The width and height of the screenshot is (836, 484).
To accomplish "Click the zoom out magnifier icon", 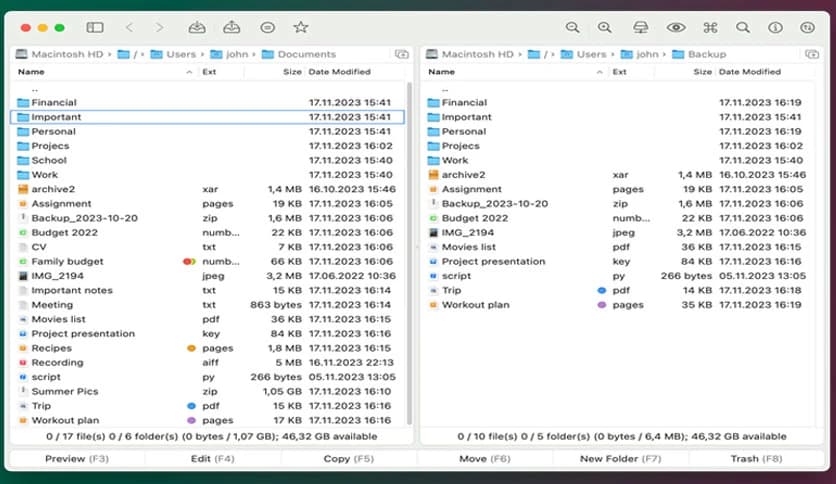I will coord(573,27).
